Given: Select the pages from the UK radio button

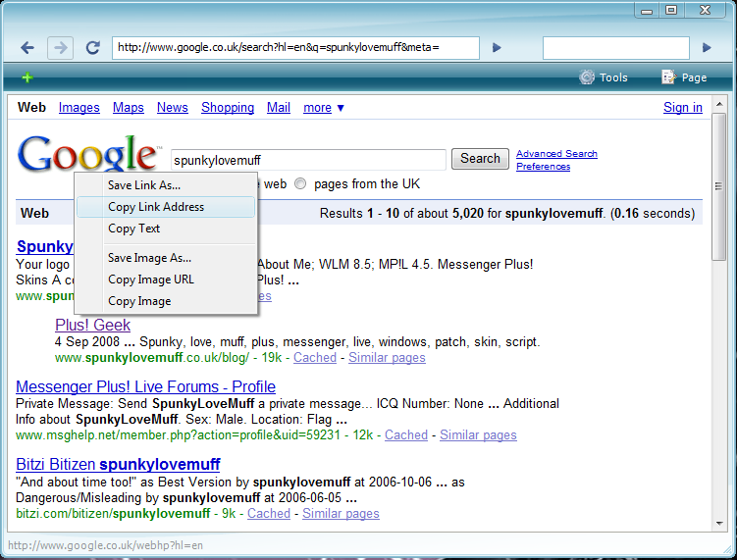Looking at the screenshot, I should 300,183.
